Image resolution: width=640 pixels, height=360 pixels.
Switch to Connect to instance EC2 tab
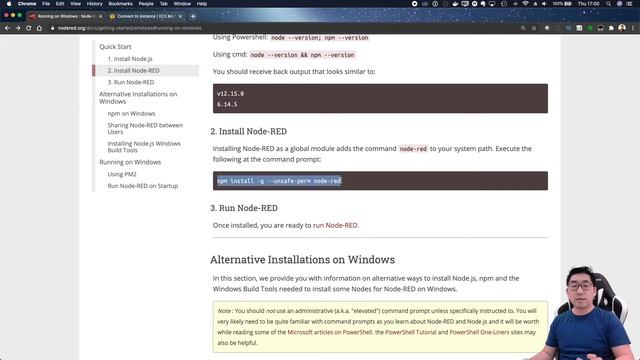coord(145,16)
